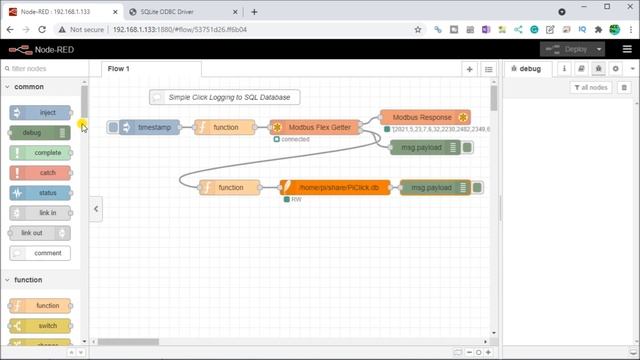This screenshot has width=640, height=360.
Task: Select the lower function node on canvas
Action: pyautogui.click(x=230, y=187)
